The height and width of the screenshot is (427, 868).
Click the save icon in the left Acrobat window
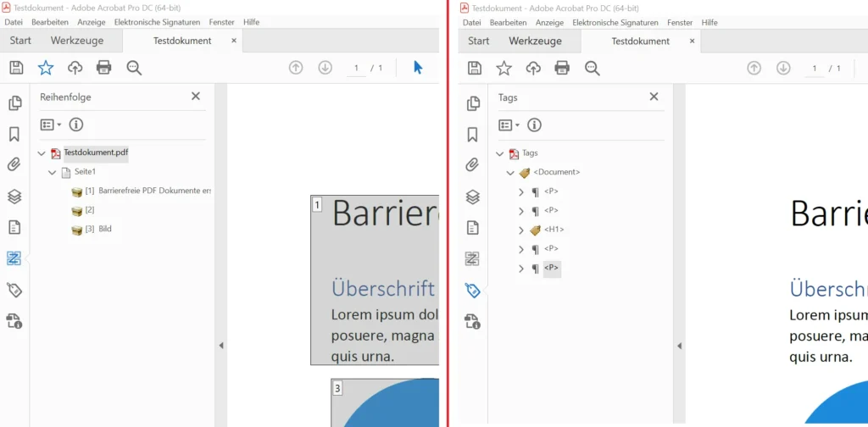coord(16,68)
